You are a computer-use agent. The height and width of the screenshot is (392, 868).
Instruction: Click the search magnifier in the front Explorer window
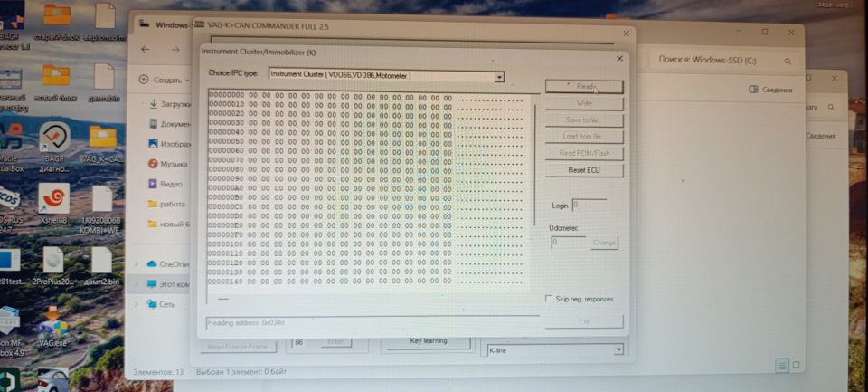tap(788, 61)
